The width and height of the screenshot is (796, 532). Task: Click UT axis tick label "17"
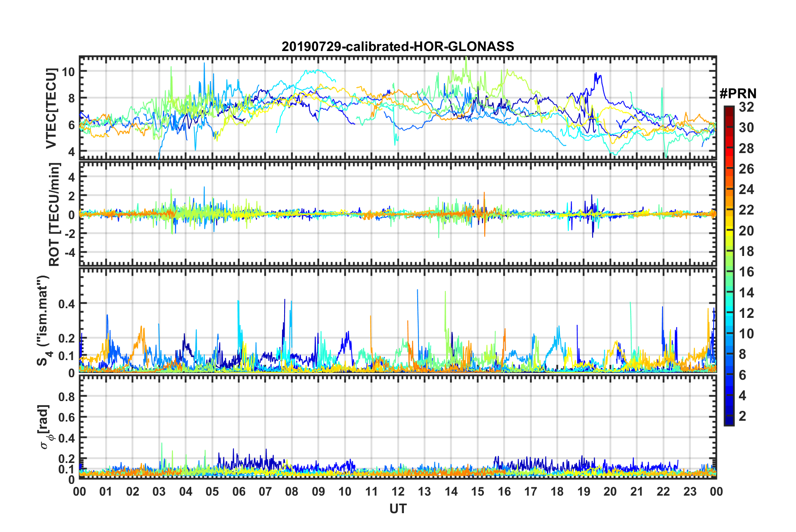(x=531, y=491)
